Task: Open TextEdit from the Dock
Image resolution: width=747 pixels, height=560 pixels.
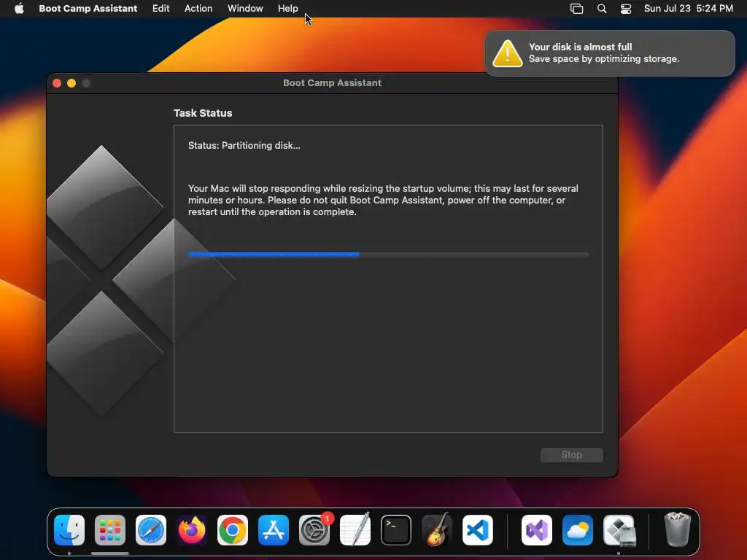Action: point(355,530)
